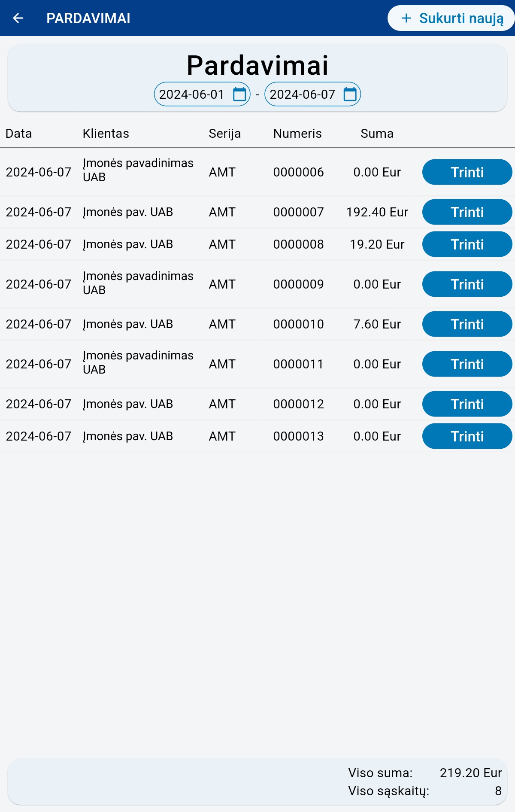Open the invoice row with 7.60 Eur
The image size is (515, 812).
(257, 324)
